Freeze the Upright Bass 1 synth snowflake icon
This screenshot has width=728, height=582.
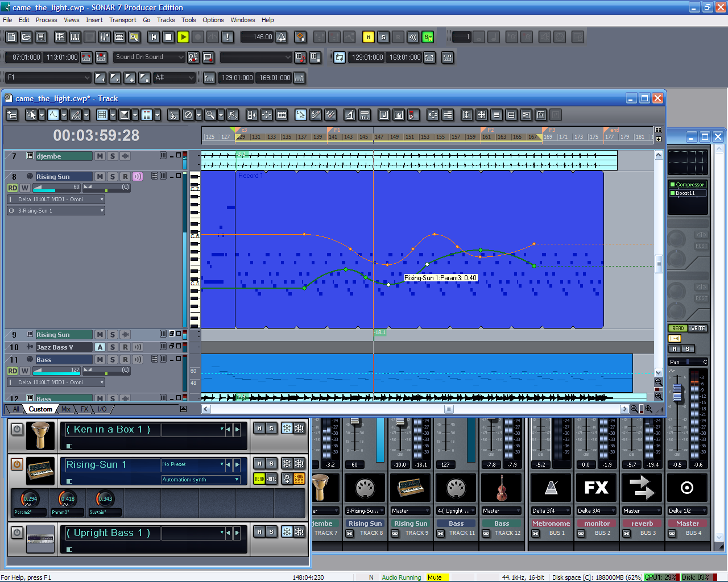pos(287,532)
